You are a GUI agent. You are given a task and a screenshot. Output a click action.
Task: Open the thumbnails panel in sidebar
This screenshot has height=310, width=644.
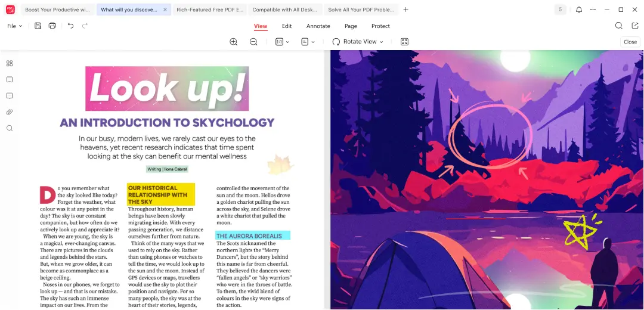10,63
